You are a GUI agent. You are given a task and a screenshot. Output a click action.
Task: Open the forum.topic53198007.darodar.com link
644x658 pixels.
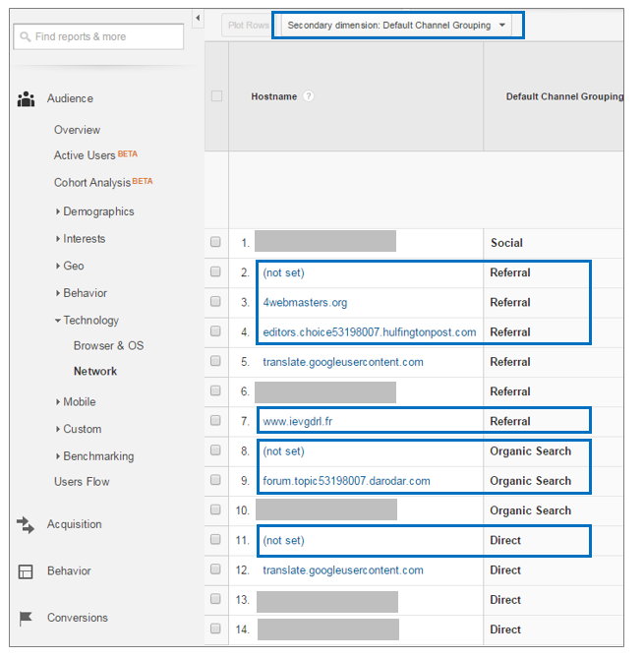click(x=346, y=481)
